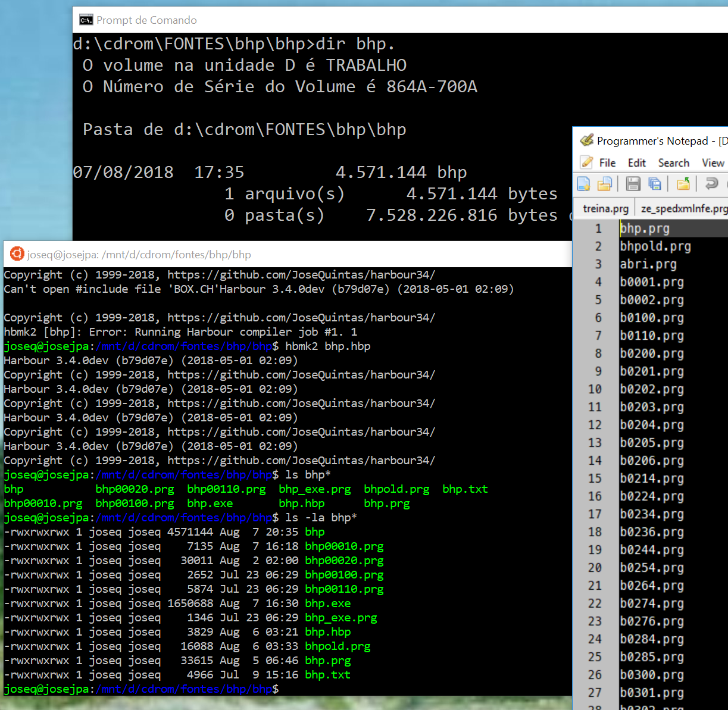Click the Ubuntu logo in terminal title bar
The width and height of the screenshot is (728, 710).
[17, 254]
